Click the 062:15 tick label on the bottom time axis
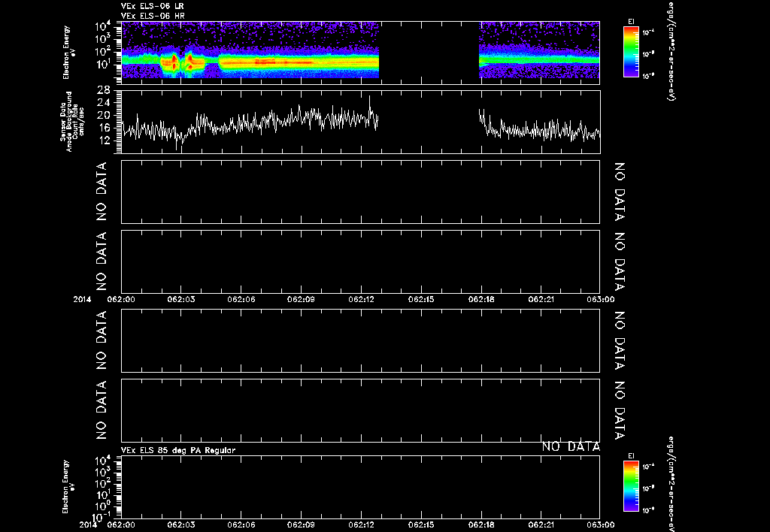This screenshot has width=770, height=532. click(421, 524)
